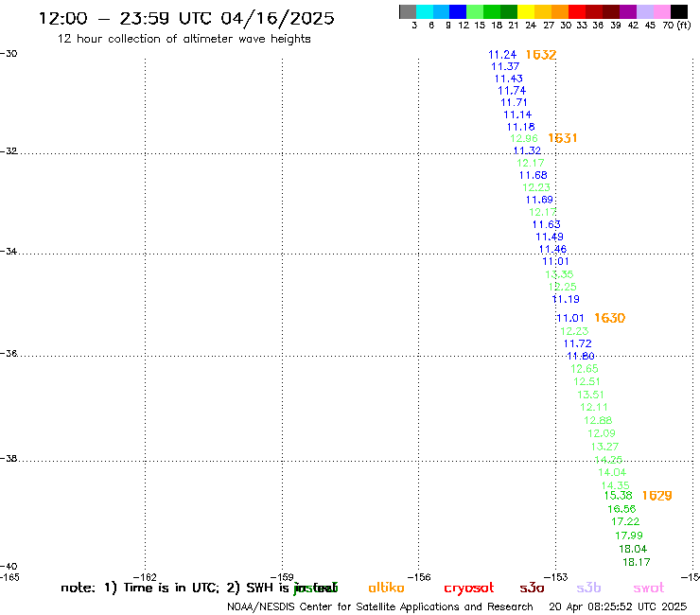Click the NOAA/NESDIS credit line
Image resolution: width=700 pixels, height=615 pixels.
pos(380,607)
